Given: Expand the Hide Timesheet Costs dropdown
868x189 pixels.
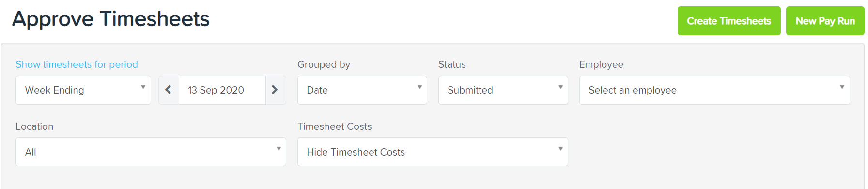Looking at the screenshot, I should tap(433, 152).
